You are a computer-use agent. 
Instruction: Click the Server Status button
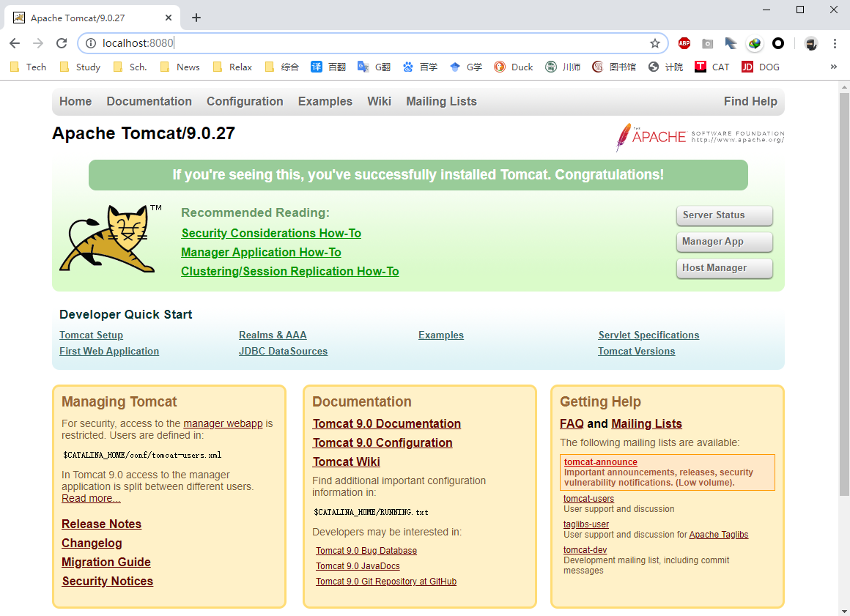pos(724,215)
